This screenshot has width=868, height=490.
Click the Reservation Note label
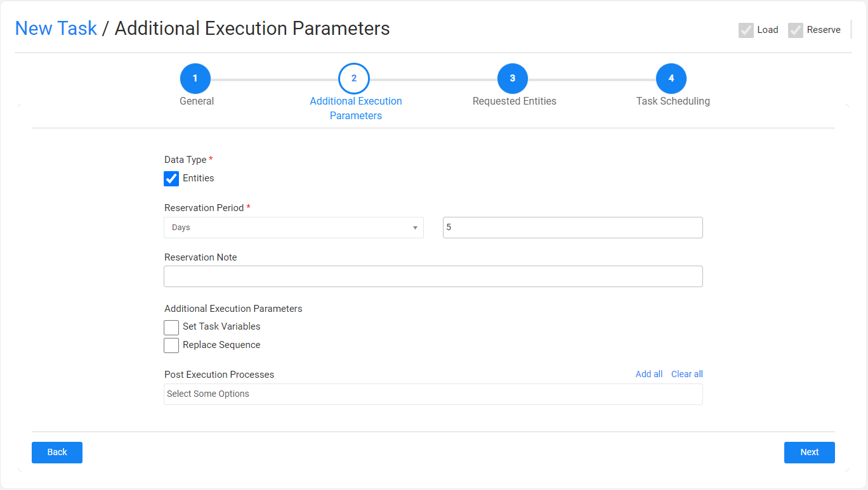tap(201, 257)
